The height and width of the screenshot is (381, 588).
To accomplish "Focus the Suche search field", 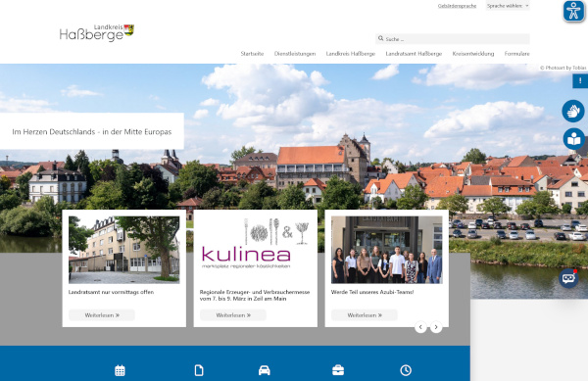I will coord(452,39).
